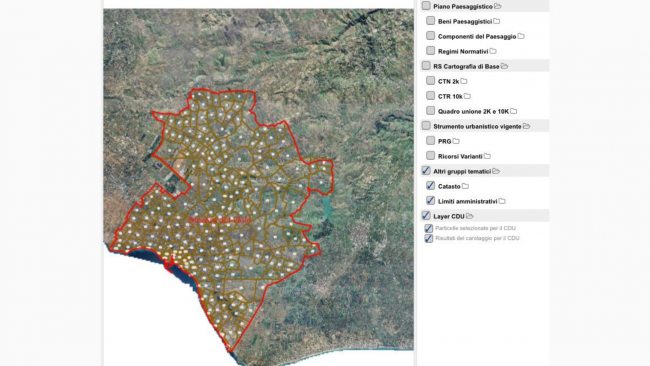Viewport: 650px width, 366px height.
Task: Collapse Altri gruppi tematici folder icon
Action: pyautogui.click(x=496, y=171)
